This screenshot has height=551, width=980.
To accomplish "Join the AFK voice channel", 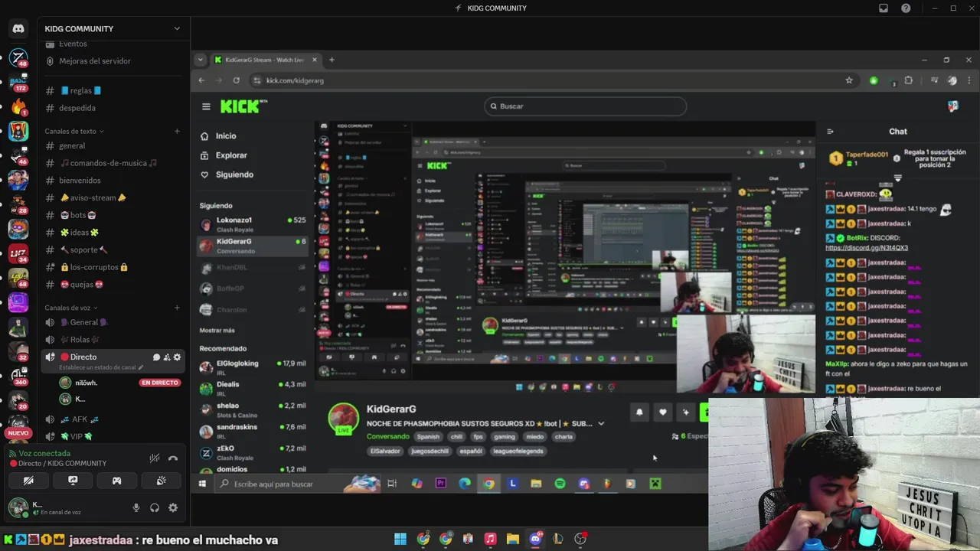I will click(x=80, y=419).
